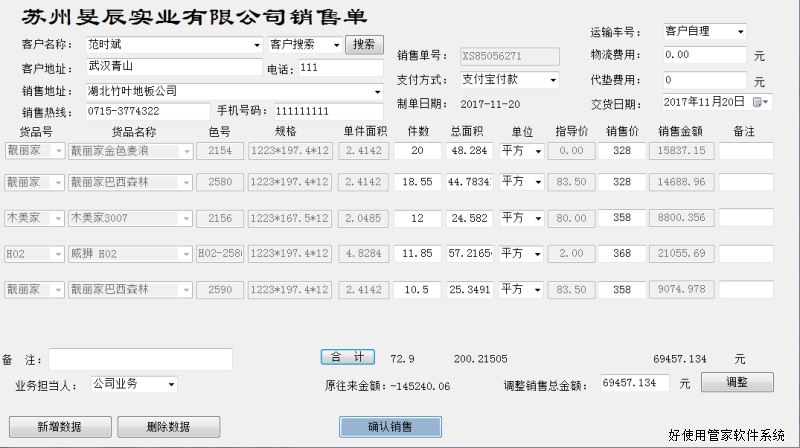Viewport: 800px width, 448px height.
Task: Expand the 客户名称 dropdown
Action: (257, 45)
